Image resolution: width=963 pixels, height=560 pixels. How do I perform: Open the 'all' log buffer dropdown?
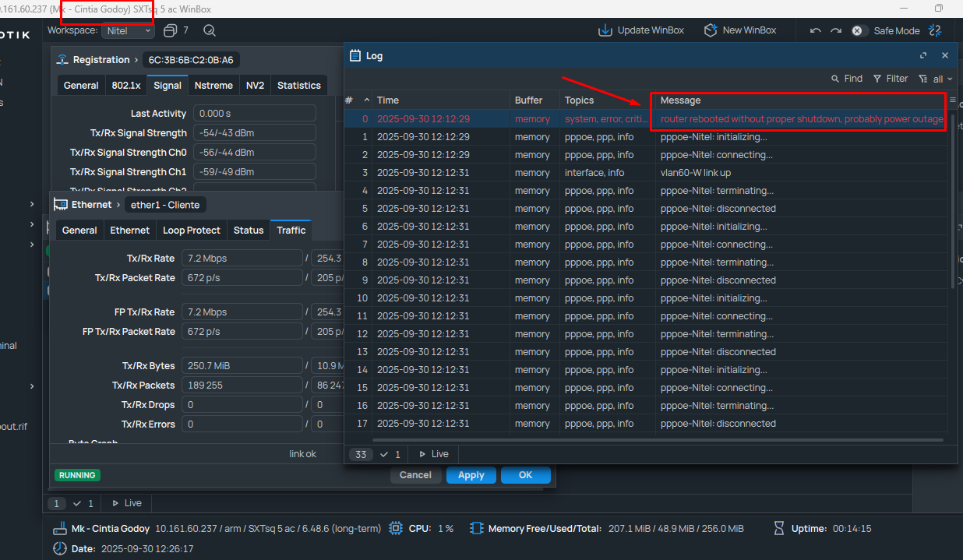tap(936, 79)
